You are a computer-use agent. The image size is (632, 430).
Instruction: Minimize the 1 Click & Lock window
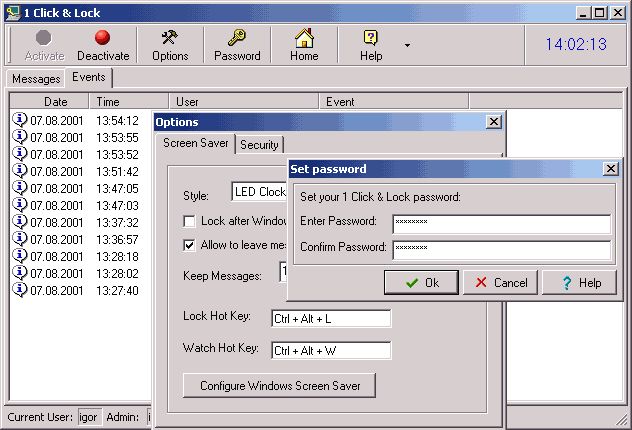pos(582,13)
